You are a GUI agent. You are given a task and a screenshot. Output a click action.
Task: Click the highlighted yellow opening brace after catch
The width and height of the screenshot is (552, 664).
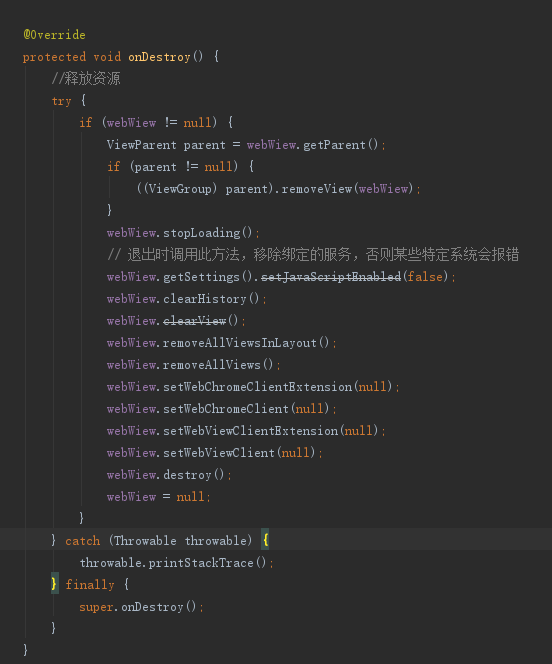click(265, 540)
